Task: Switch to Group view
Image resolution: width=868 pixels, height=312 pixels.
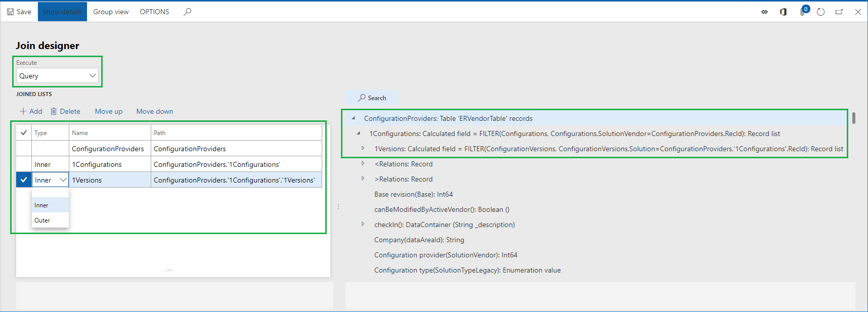Action: [111, 12]
